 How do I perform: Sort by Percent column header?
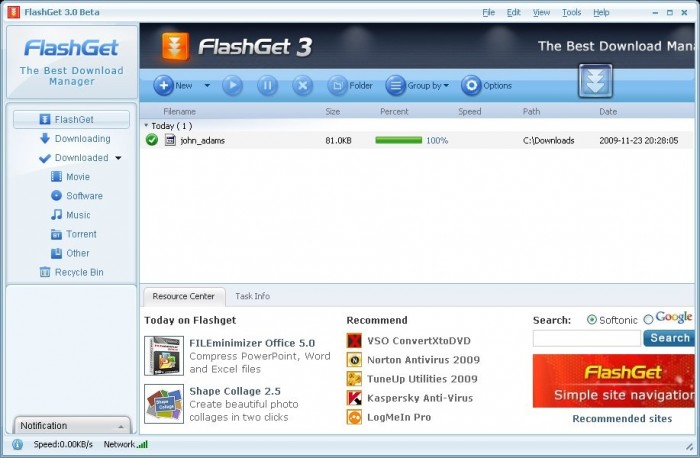click(394, 112)
